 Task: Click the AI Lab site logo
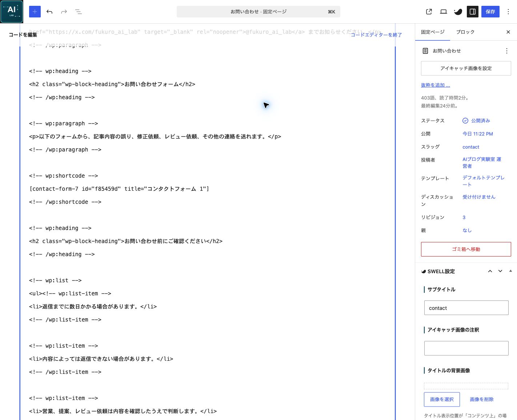click(x=12, y=12)
